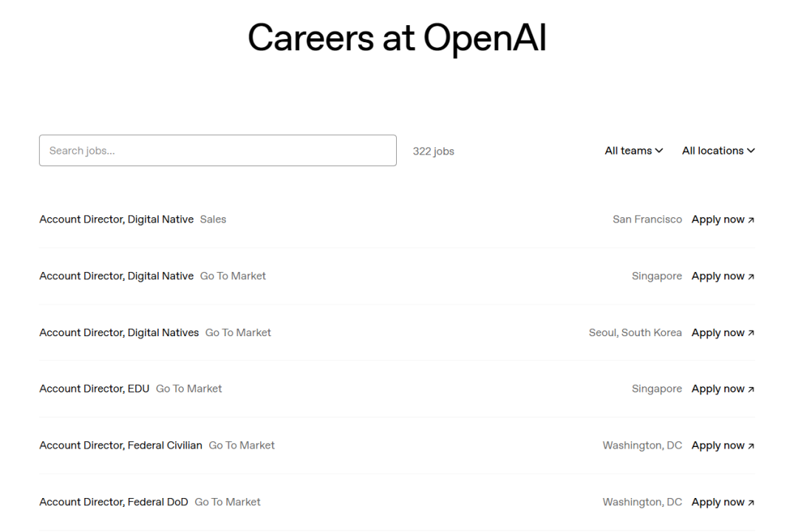Open the All teams dropdown
The image size is (798, 532).
pos(634,151)
